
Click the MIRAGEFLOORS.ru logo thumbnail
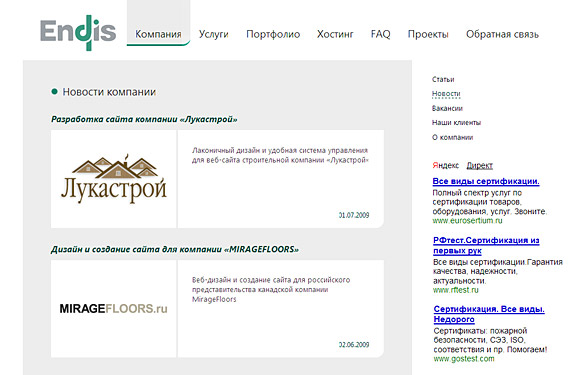[113, 309]
